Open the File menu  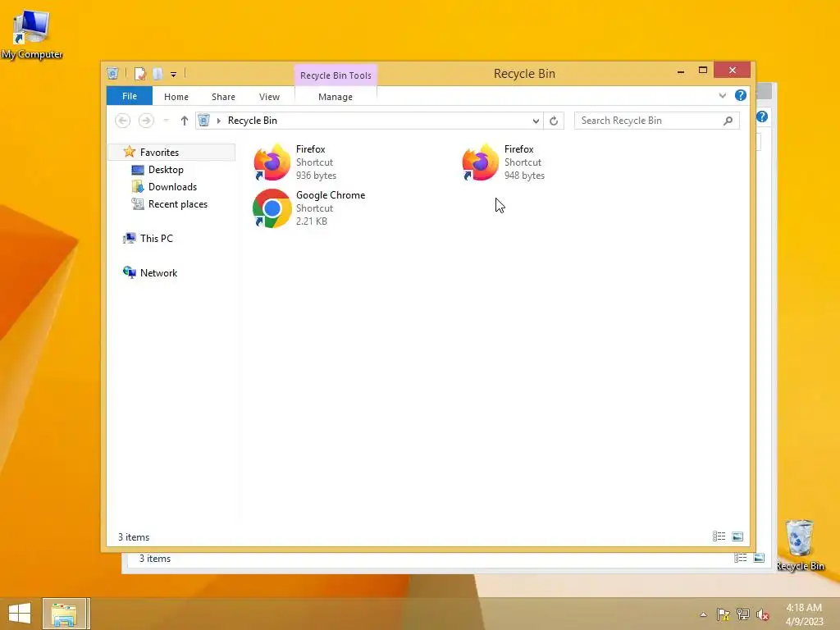[x=129, y=96]
